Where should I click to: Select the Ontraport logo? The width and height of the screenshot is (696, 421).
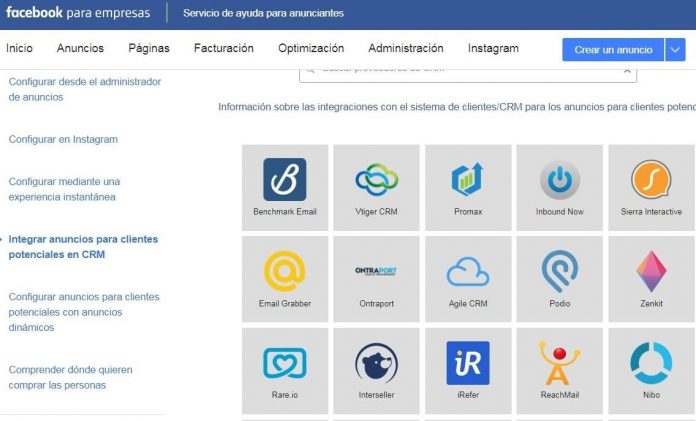point(376,271)
